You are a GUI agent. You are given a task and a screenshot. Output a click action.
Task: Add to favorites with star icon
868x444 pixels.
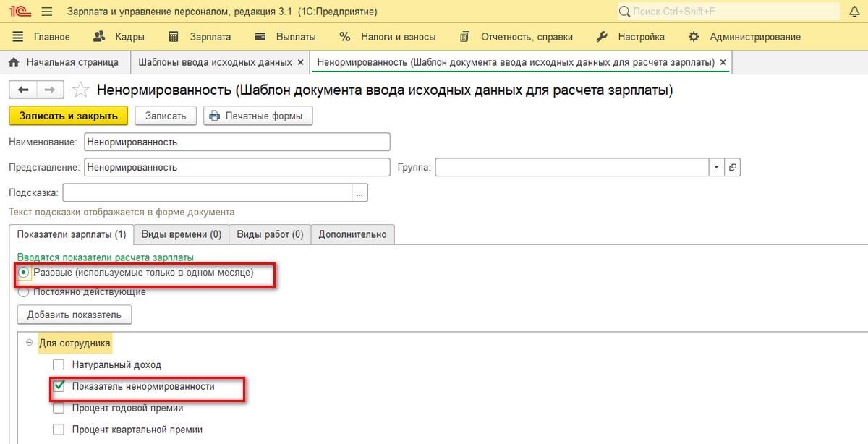click(x=82, y=90)
